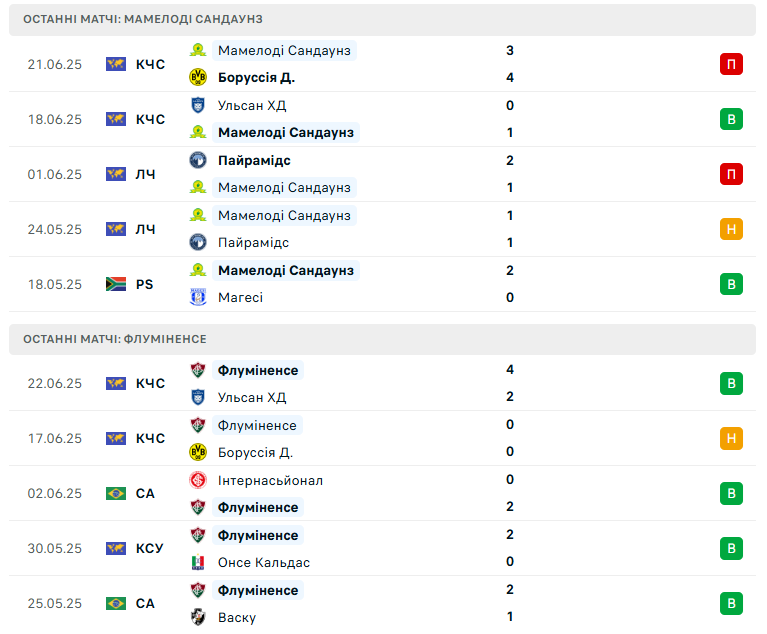This screenshot has height=634, width=767.
Task: Open Флуміненсе team link in 30.05.25 match
Action: pyautogui.click(x=258, y=535)
